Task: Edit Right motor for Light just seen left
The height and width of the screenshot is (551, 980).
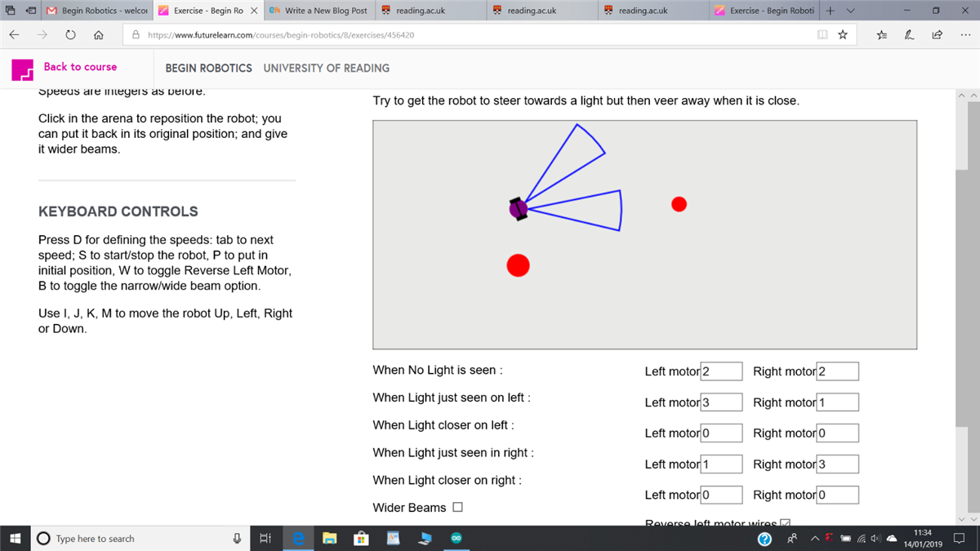Action: click(838, 402)
